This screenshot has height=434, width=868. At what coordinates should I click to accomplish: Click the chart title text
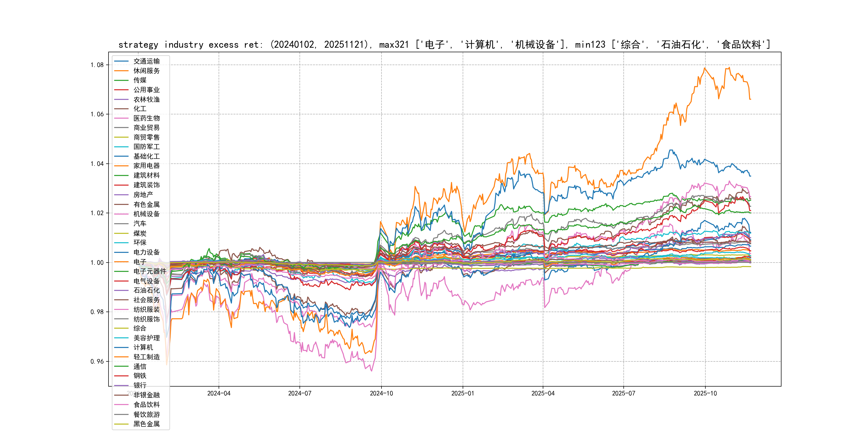444,44
